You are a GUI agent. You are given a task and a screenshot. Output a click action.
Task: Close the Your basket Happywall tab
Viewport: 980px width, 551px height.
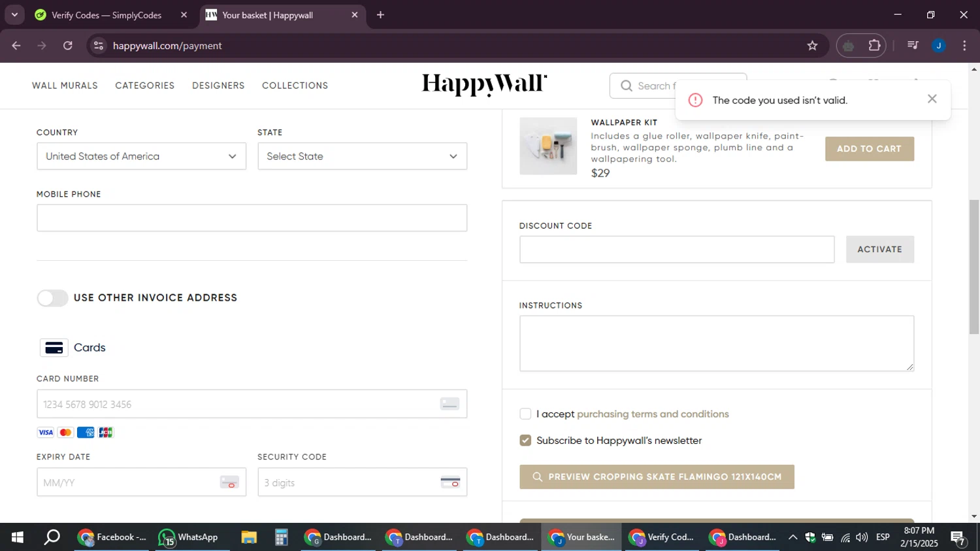tap(355, 15)
